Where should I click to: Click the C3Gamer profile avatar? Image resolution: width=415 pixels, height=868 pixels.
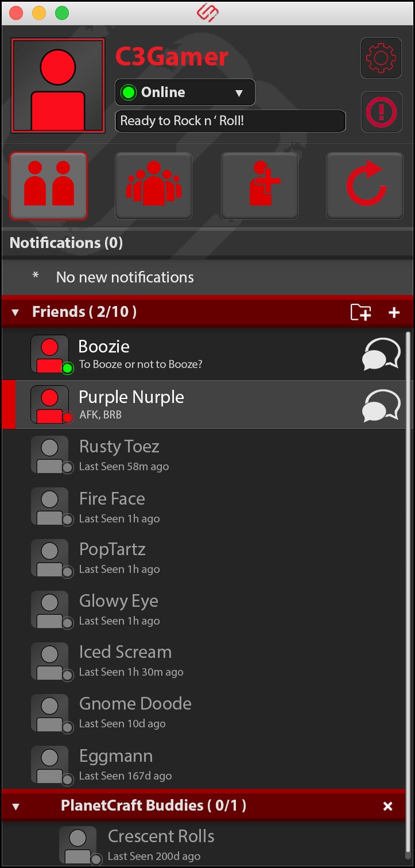tap(58, 86)
